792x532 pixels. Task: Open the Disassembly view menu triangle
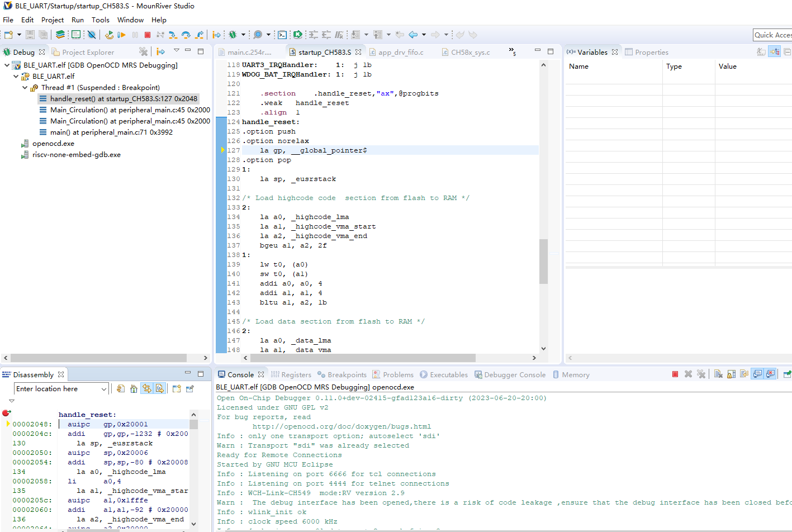pyautogui.click(x=11, y=401)
